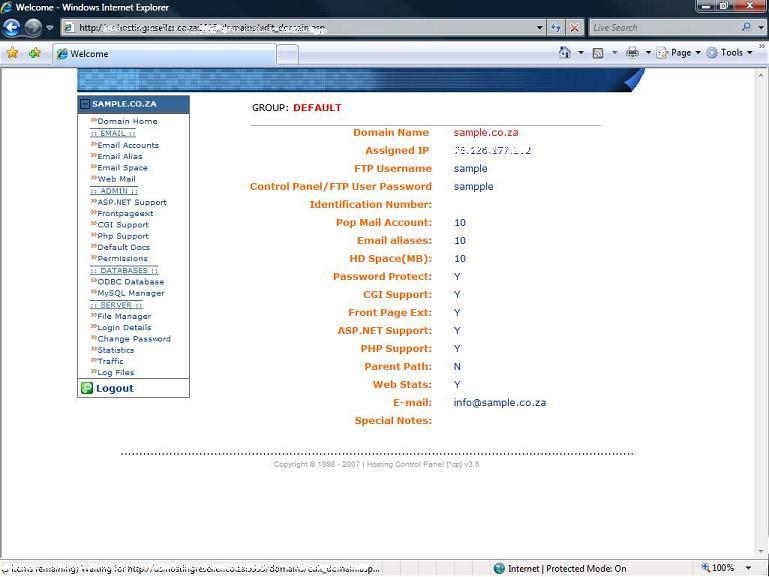Open the MySQL Manager link

tap(130, 293)
